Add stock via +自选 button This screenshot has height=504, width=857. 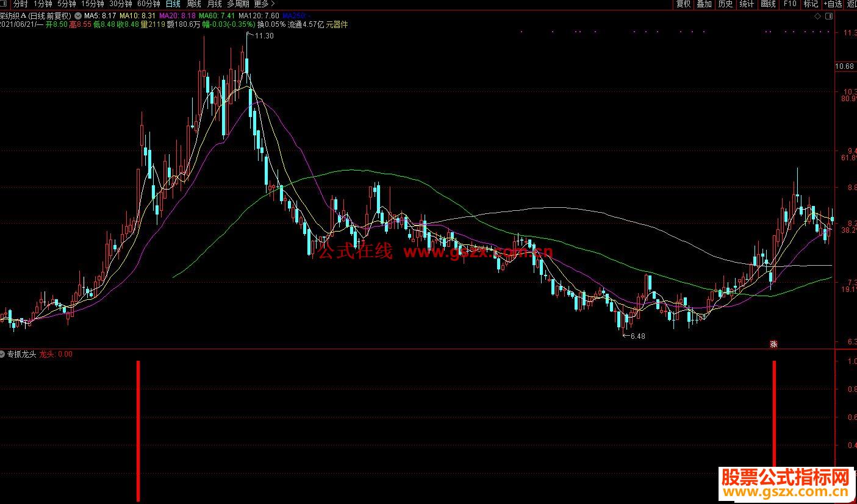click(833, 4)
